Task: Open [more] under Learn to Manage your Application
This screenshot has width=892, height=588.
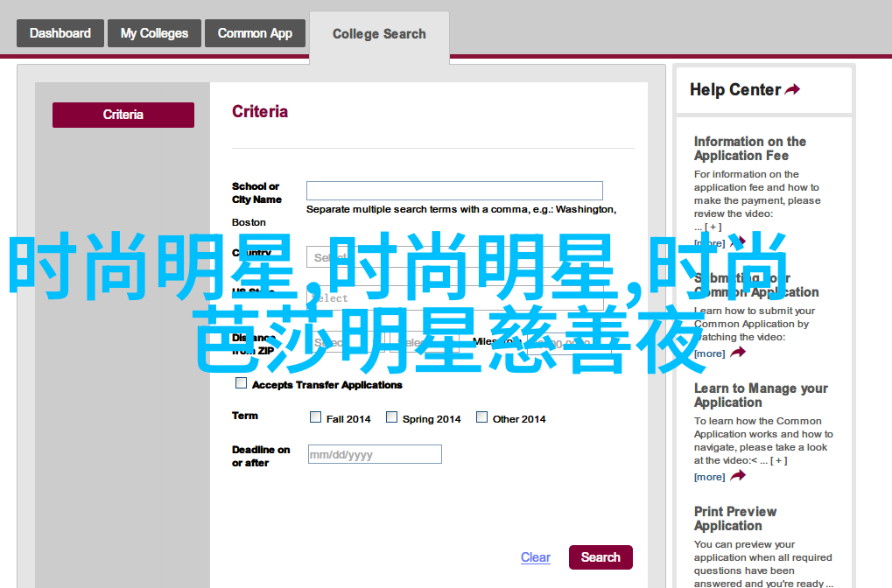Action: pyautogui.click(x=709, y=477)
